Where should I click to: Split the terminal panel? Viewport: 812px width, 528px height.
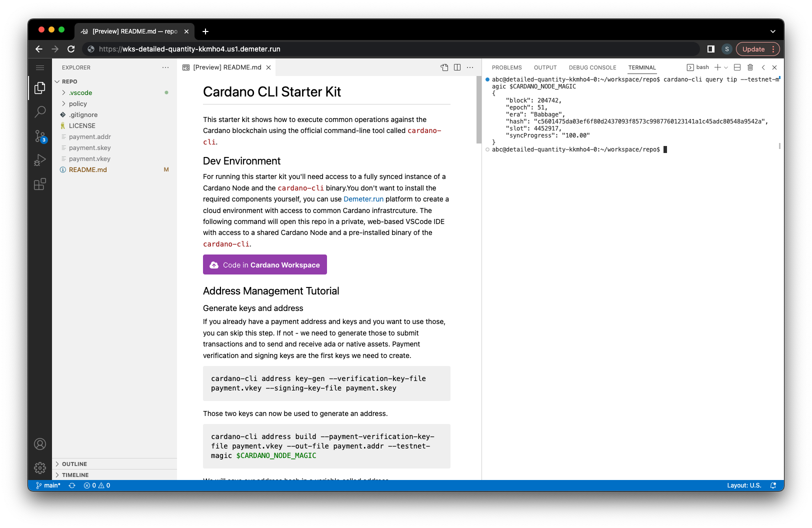(x=737, y=67)
